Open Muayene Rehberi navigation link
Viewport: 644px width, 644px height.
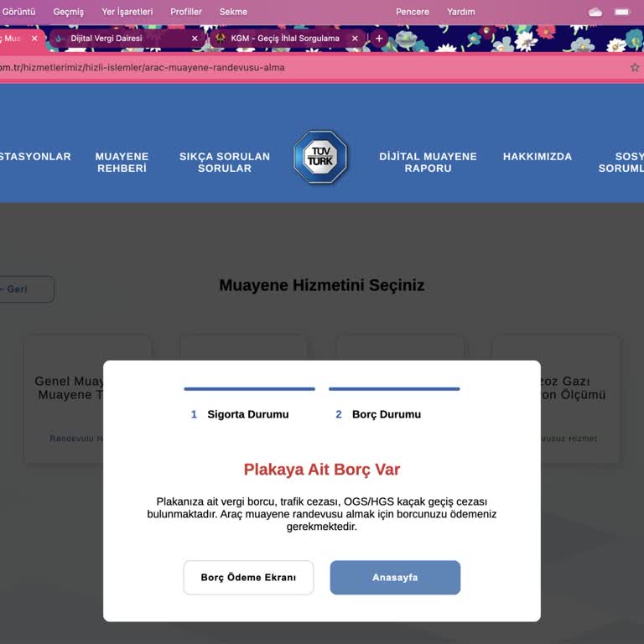click(122, 162)
